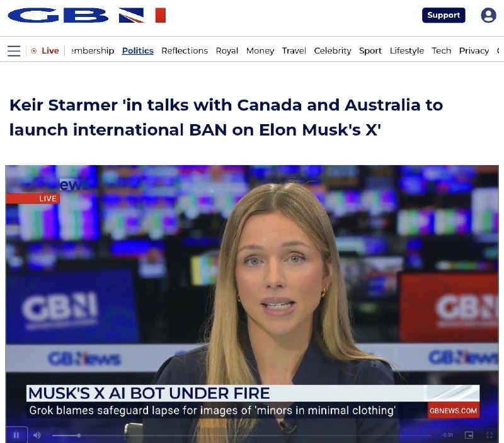Screen dimensions: 504x443
Task: Pause the video with the pause button
Action: 16,435
